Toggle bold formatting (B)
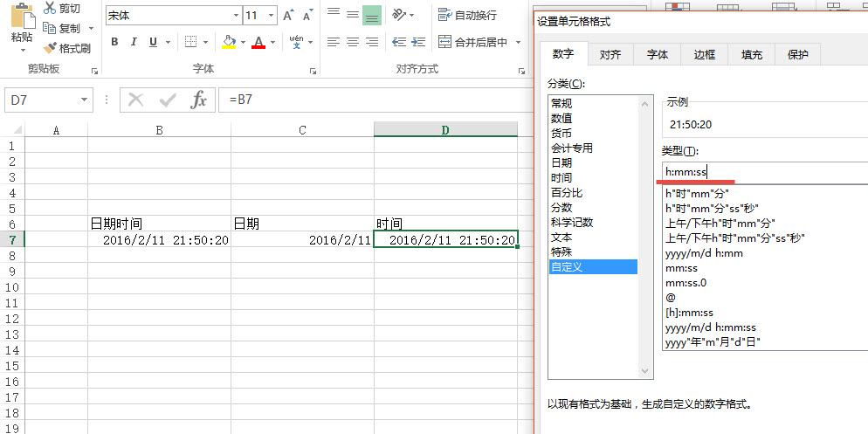Viewport: 868px width, 434px height. [x=114, y=42]
